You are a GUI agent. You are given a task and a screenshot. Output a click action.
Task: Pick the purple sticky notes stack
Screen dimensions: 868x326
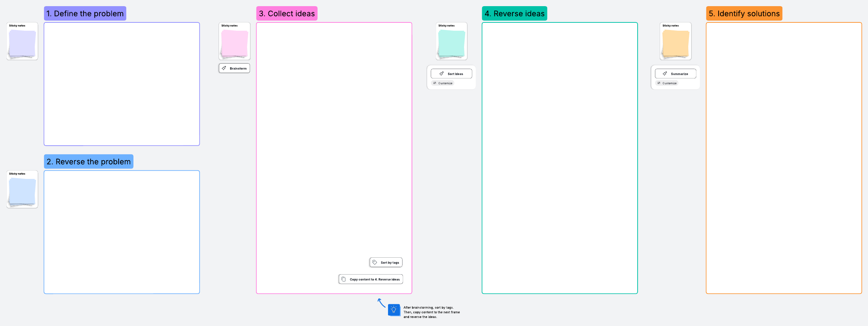click(22, 43)
